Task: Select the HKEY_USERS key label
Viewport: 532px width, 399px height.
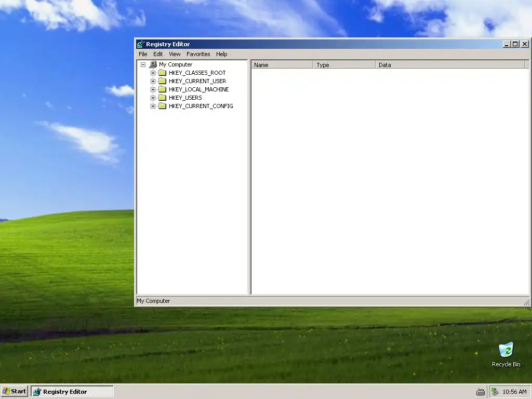Action: pyautogui.click(x=185, y=98)
